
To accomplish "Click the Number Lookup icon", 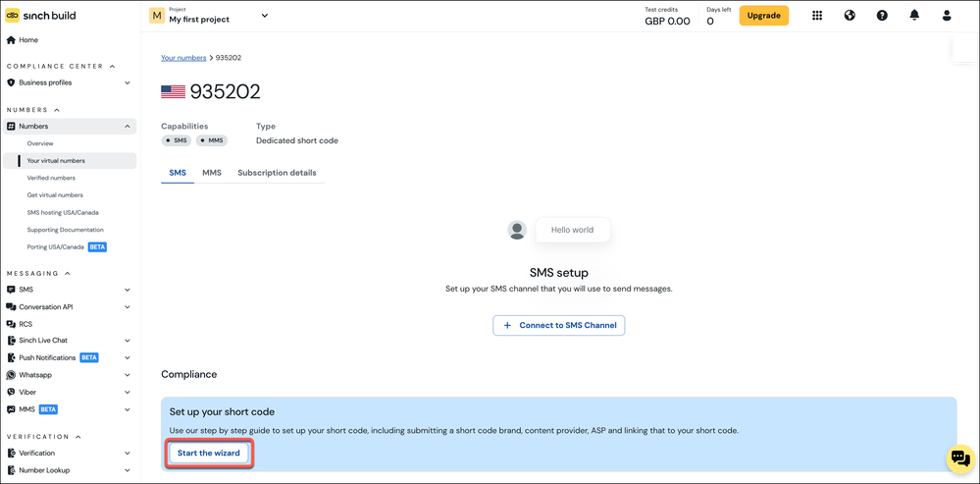I will click(11, 470).
